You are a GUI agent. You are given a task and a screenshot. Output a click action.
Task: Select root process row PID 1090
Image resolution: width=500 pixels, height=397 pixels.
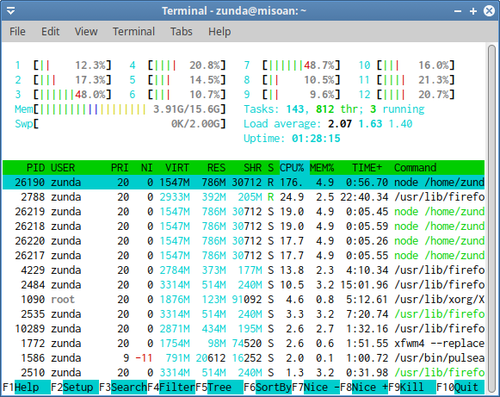pos(243,299)
